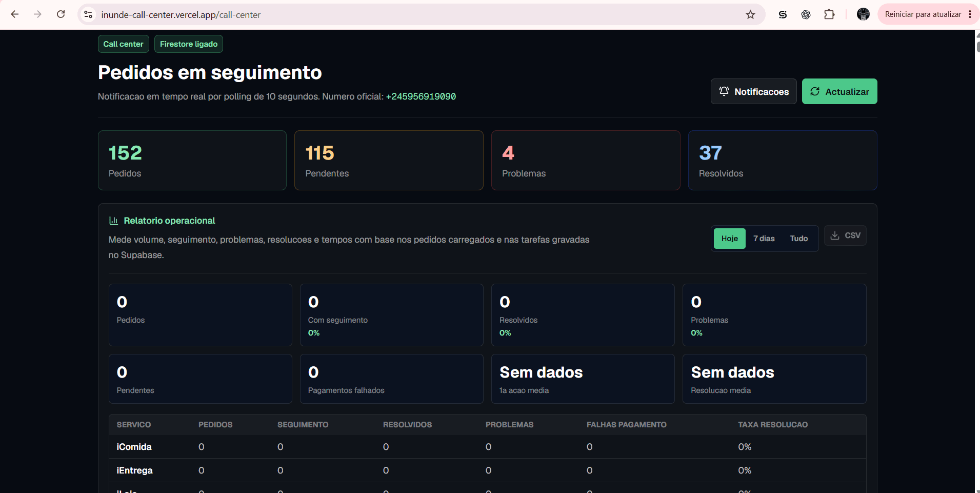Click the Relatorio operacional heading
Image resolution: width=980 pixels, height=493 pixels.
[x=169, y=221]
